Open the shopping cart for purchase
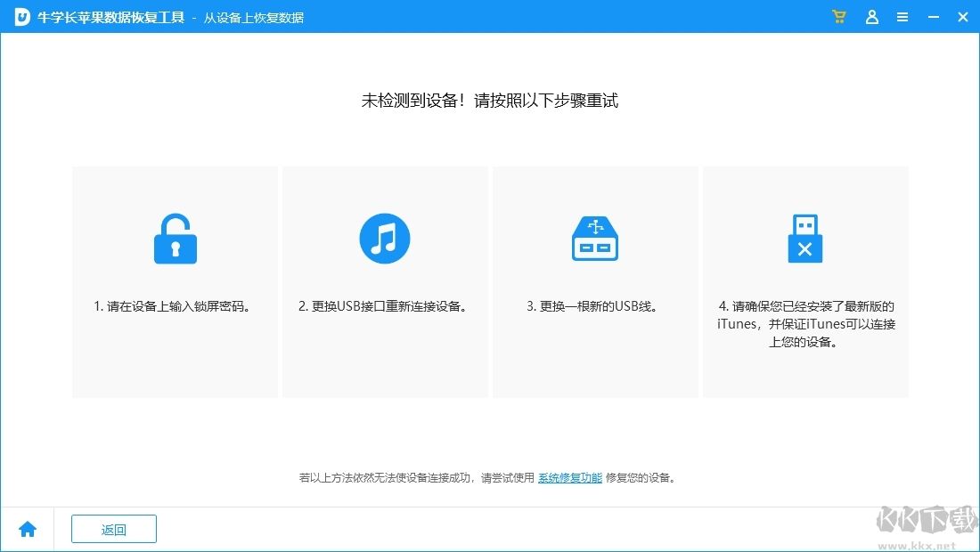The height and width of the screenshot is (552, 980). tap(838, 16)
